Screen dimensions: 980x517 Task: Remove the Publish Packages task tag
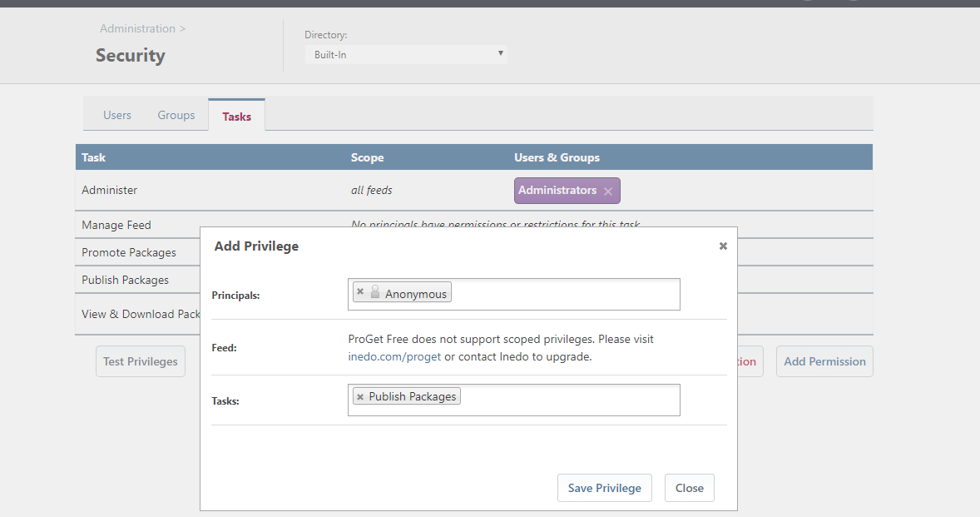click(x=360, y=397)
